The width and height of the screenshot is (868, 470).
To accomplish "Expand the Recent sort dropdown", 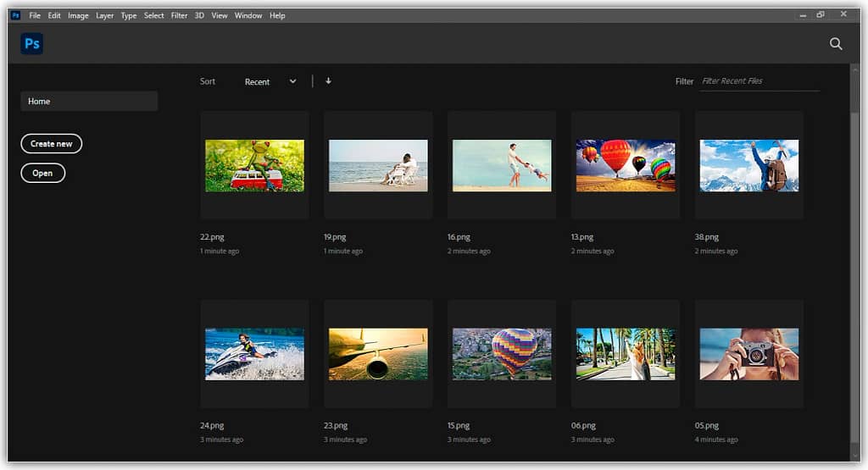I will 270,82.
